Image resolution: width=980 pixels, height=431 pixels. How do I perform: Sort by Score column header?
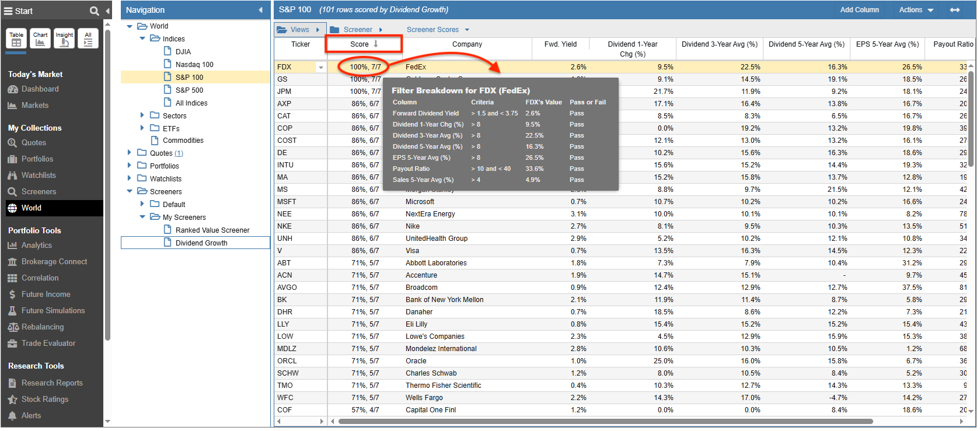point(364,44)
